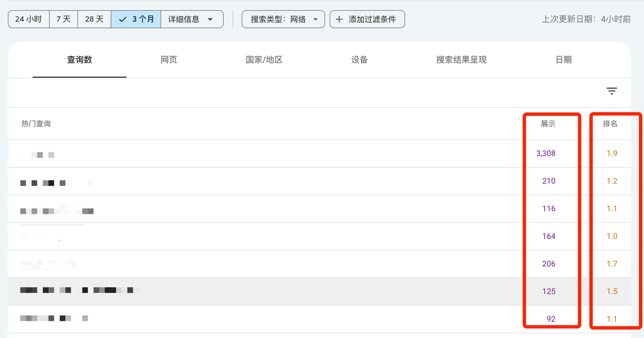Click the dropdown arrow beside 详细信息

tap(210, 19)
